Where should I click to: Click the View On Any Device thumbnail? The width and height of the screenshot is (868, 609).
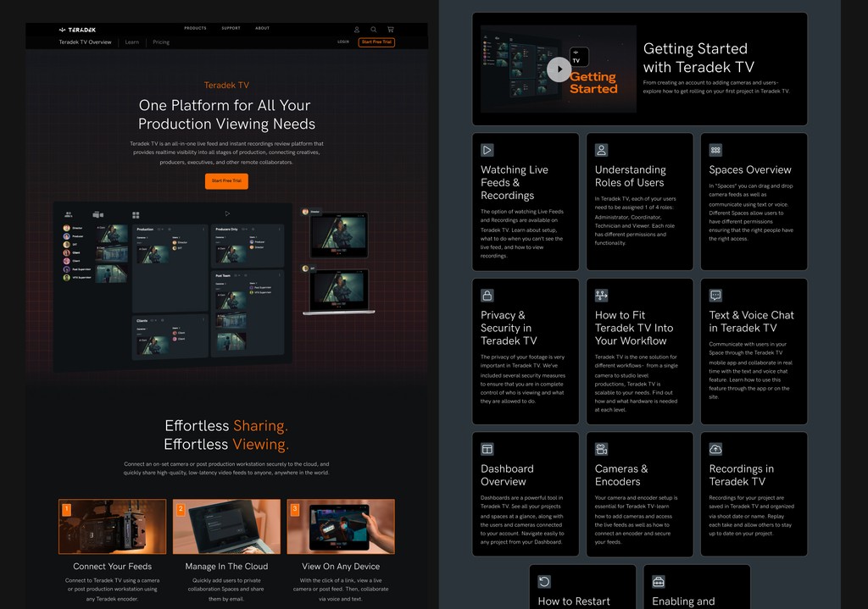(341, 527)
